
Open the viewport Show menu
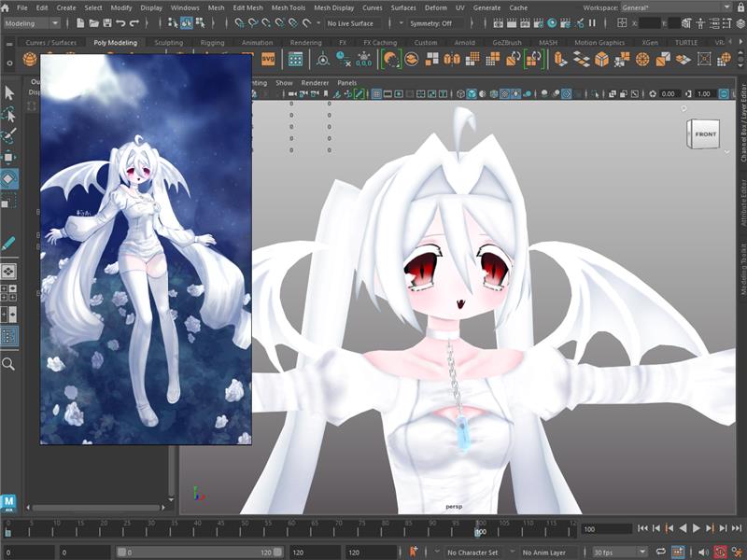click(284, 82)
